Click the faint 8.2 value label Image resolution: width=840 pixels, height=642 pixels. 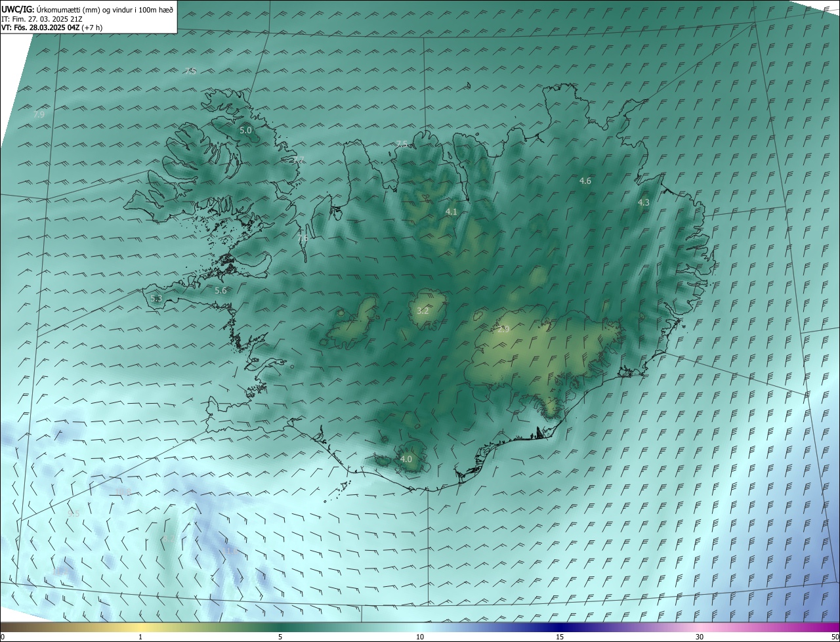[x=169, y=539]
